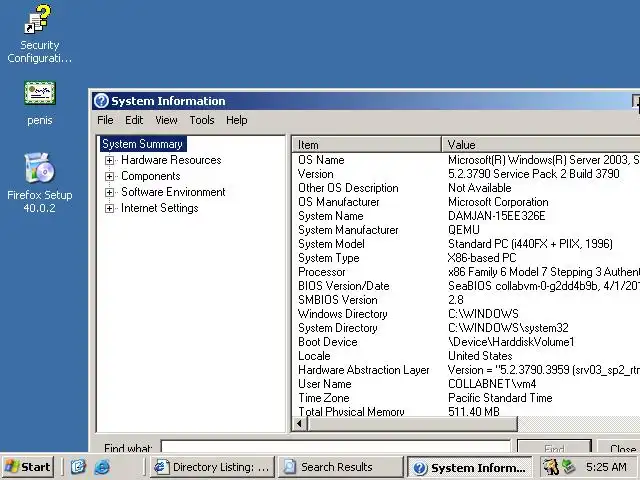Expand the Internet Settings node
This screenshot has width=640, height=480.
pos(109,208)
